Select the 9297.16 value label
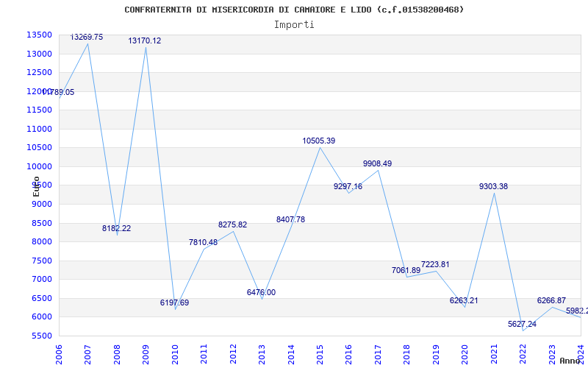The width and height of the screenshot is (588, 368). [x=348, y=187]
